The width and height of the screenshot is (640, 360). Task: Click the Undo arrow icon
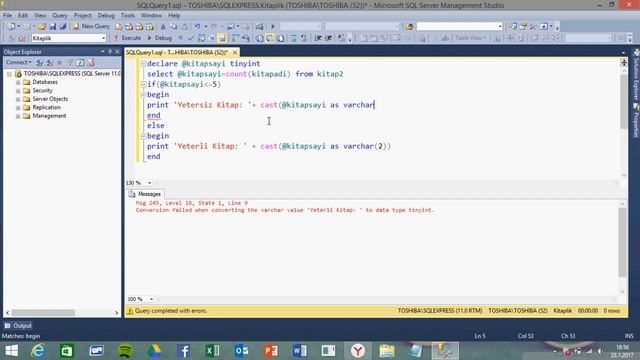[x=198, y=27]
